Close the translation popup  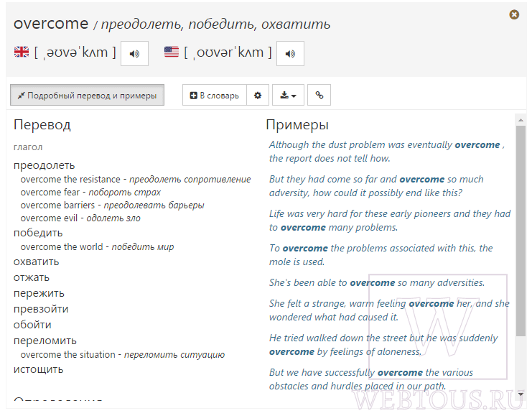tap(514, 14)
